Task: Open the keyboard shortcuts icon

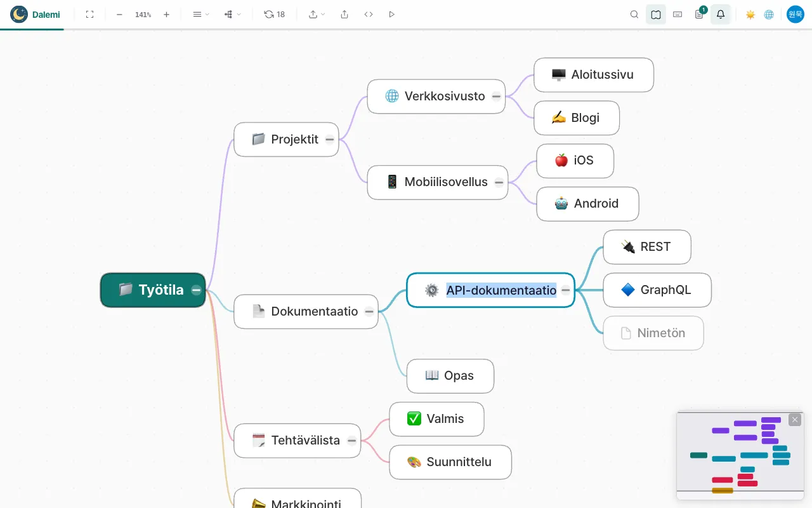Action: click(x=678, y=14)
